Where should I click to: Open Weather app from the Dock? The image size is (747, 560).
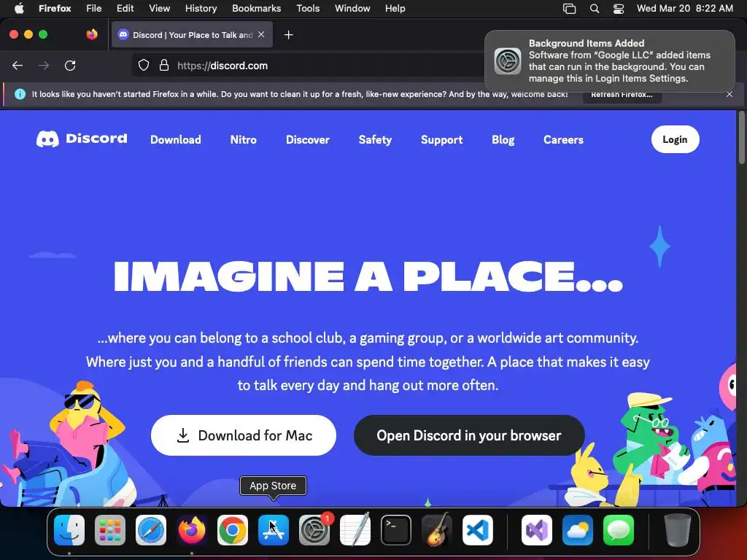[578, 530]
